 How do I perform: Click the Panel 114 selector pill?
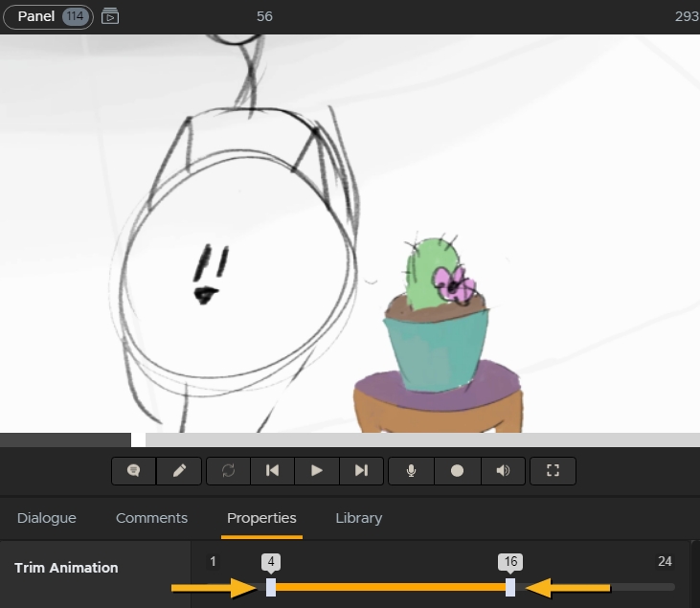pyautogui.click(x=48, y=16)
